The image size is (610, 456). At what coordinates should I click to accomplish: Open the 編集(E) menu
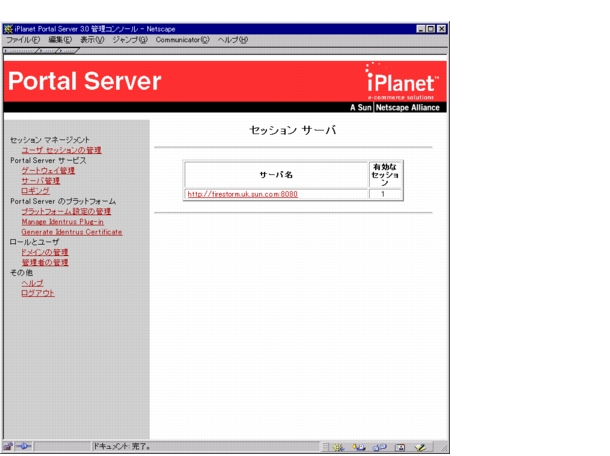click(x=60, y=40)
